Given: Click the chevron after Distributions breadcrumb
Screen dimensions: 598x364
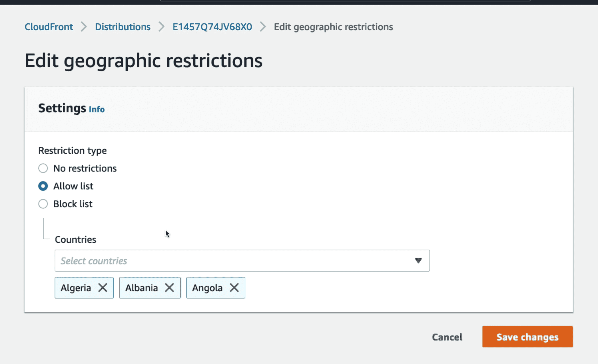Looking at the screenshot, I should point(161,27).
